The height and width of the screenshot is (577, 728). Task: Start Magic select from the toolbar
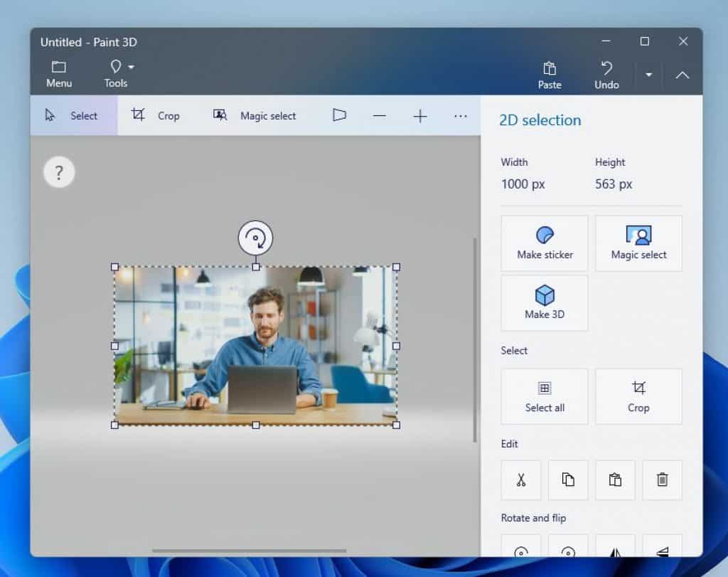(255, 116)
